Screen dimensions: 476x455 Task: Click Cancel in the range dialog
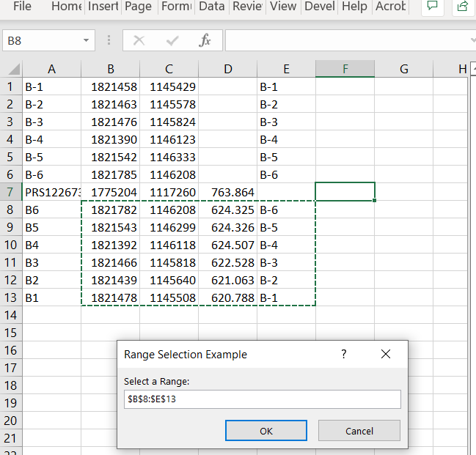click(x=359, y=431)
